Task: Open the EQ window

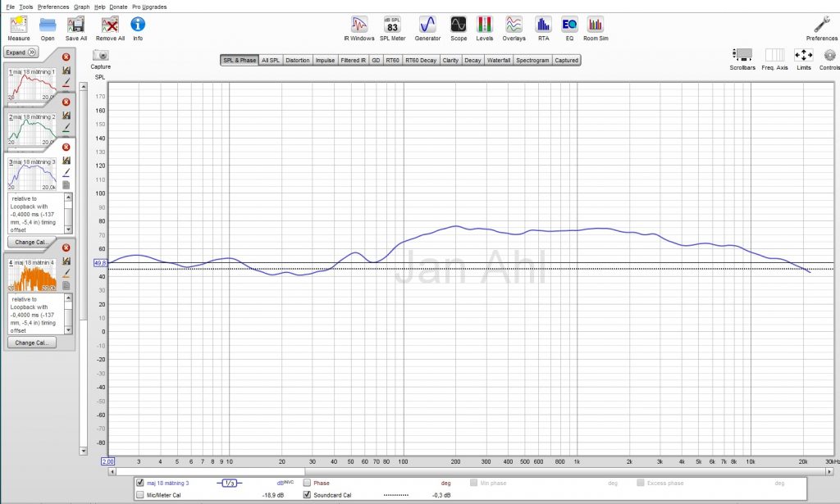Action: click(569, 25)
